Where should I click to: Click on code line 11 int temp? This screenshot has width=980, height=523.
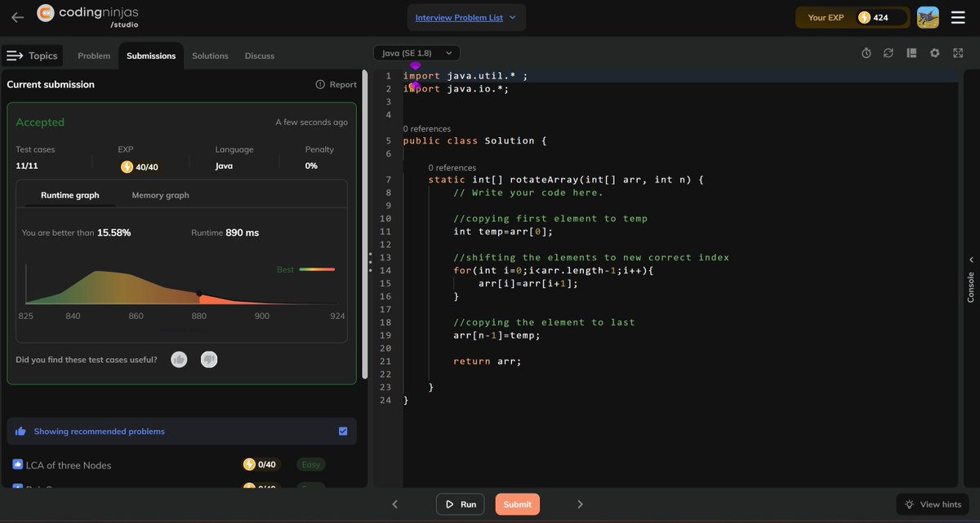(504, 232)
